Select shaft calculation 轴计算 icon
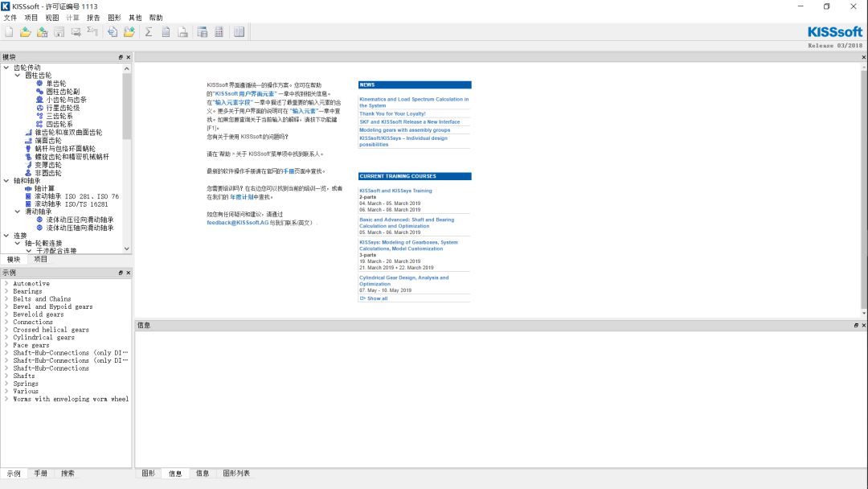 click(28, 188)
